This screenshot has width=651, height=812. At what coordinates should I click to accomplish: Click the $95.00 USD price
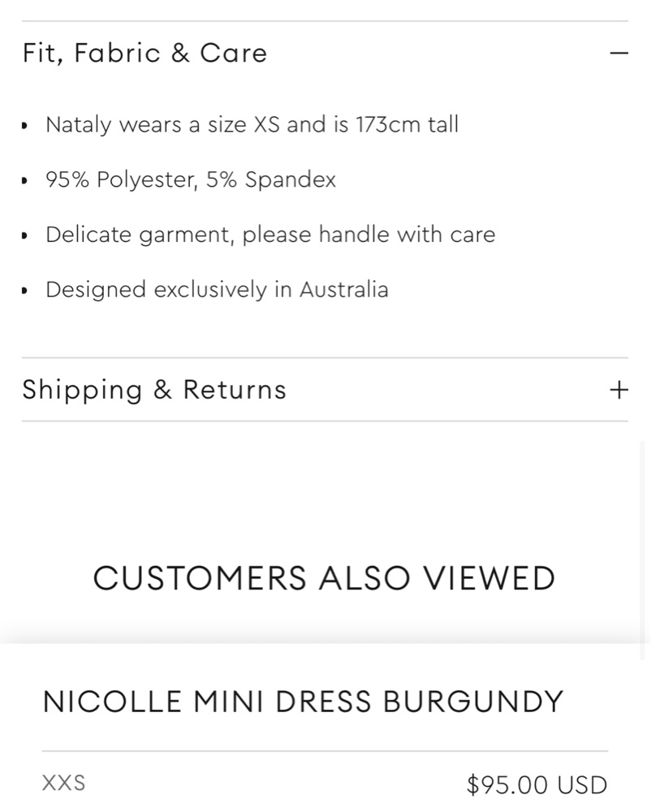pos(537,785)
